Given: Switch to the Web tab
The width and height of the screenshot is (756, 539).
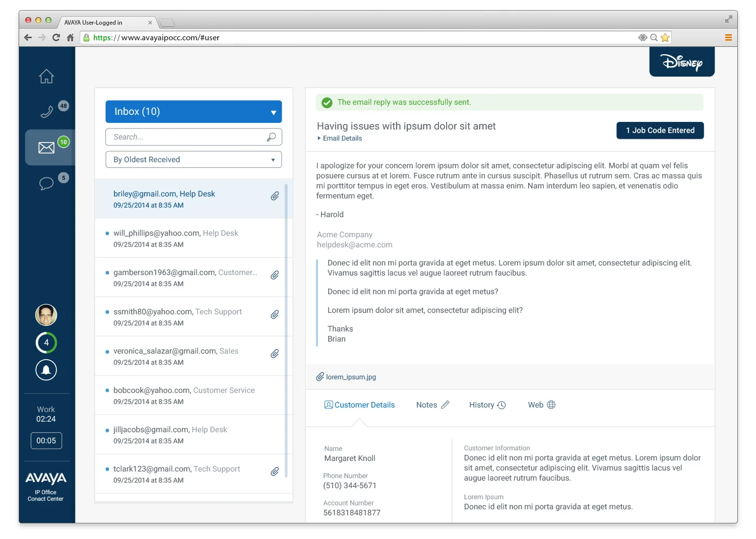Looking at the screenshot, I should (x=541, y=405).
